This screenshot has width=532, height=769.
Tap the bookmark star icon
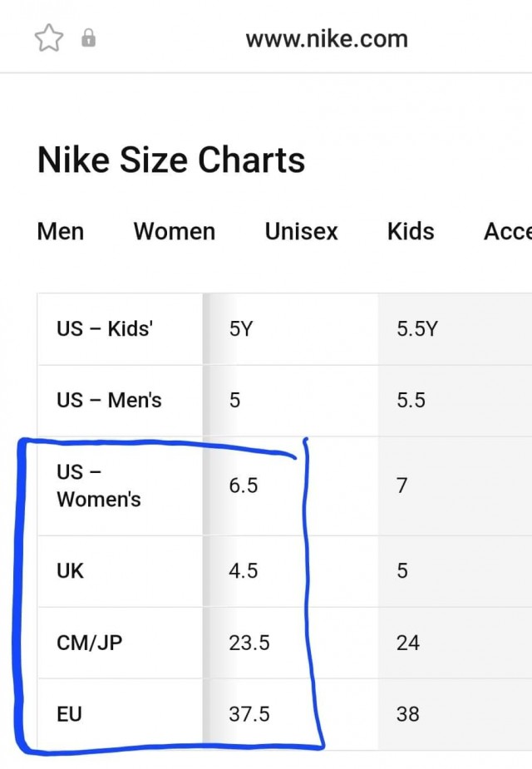point(49,37)
